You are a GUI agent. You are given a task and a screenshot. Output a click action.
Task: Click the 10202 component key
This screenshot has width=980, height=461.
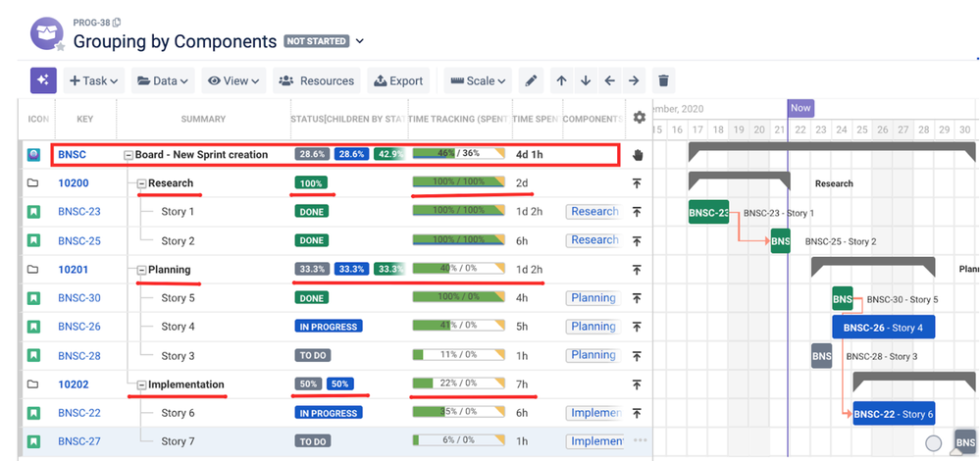point(74,384)
